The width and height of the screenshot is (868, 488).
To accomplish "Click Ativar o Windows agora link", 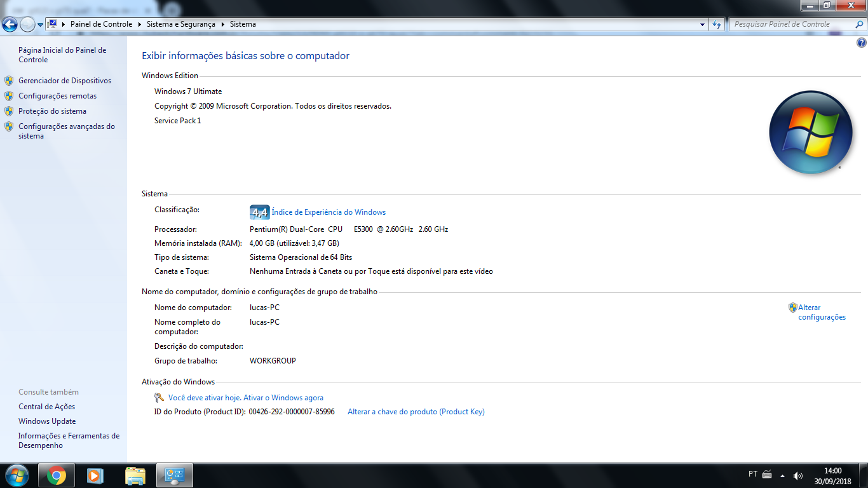I will (283, 398).
